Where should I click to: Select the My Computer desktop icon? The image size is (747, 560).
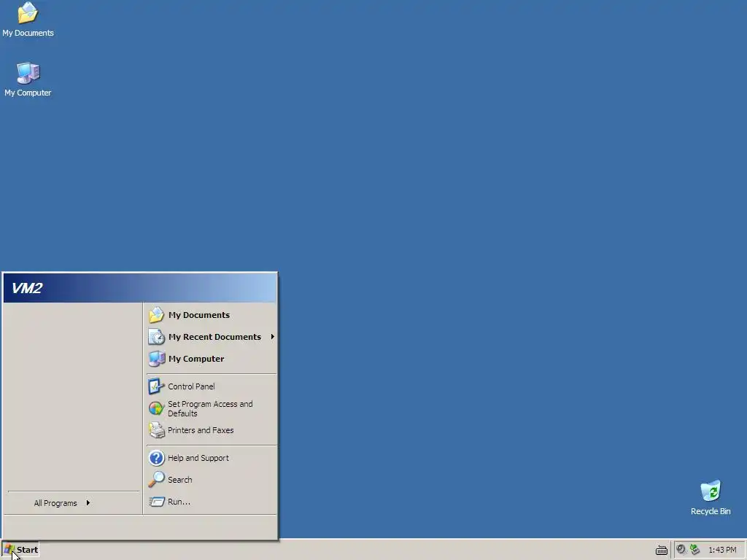tap(28, 79)
